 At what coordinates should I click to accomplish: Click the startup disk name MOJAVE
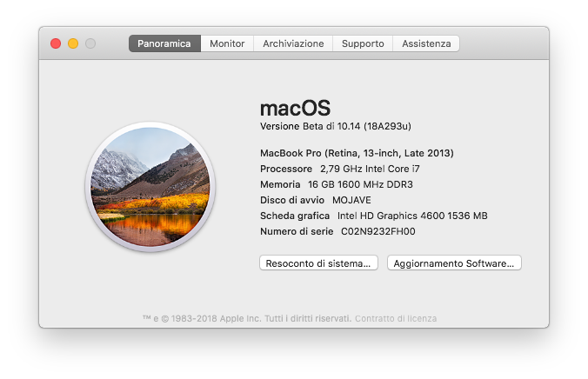pos(351,200)
